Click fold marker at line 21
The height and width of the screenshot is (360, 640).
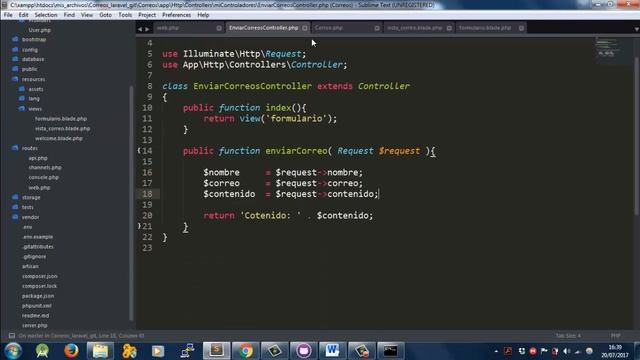point(139,226)
